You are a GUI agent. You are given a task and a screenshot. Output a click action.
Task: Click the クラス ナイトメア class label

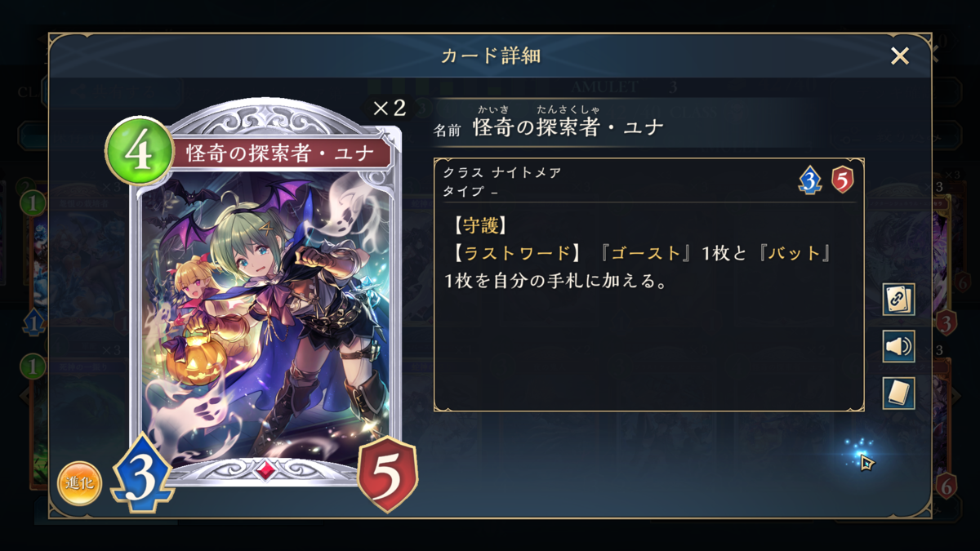(502, 173)
